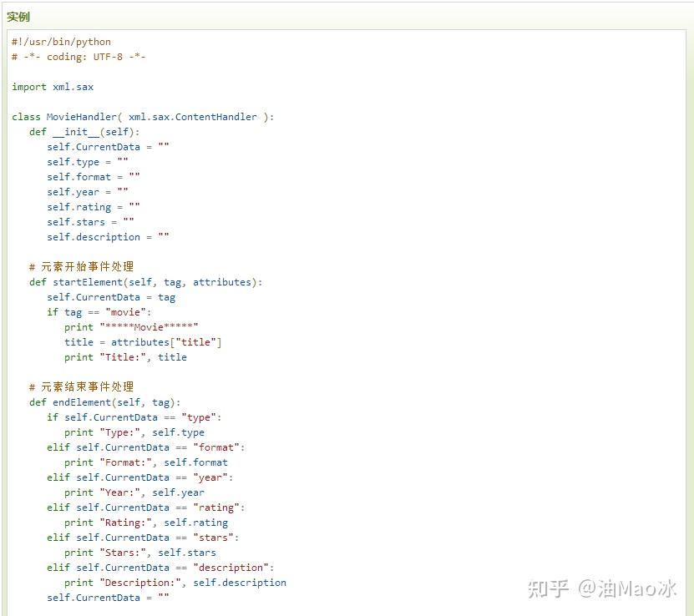The image size is (694, 616).
Task: Click the 'self.description = ""' line
Action: coord(108,237)
